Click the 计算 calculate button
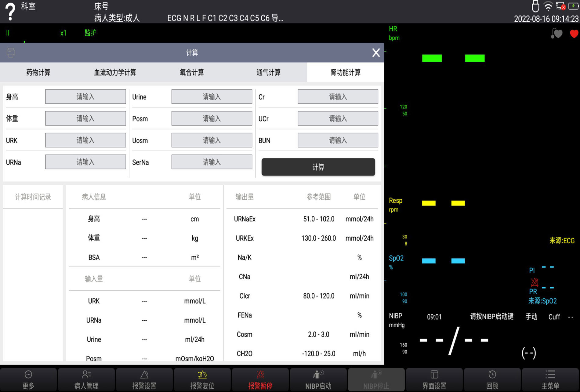The width and height of the screenshot is (580, 392). pos(318,167)
